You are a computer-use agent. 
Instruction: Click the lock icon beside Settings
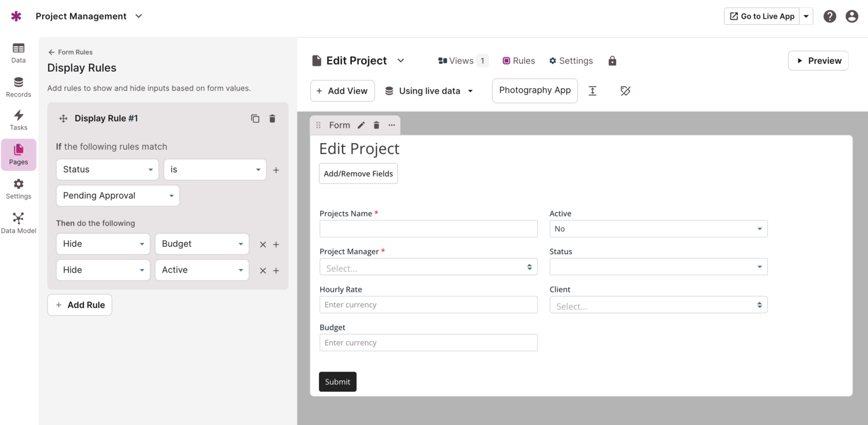tap(612, 61)
